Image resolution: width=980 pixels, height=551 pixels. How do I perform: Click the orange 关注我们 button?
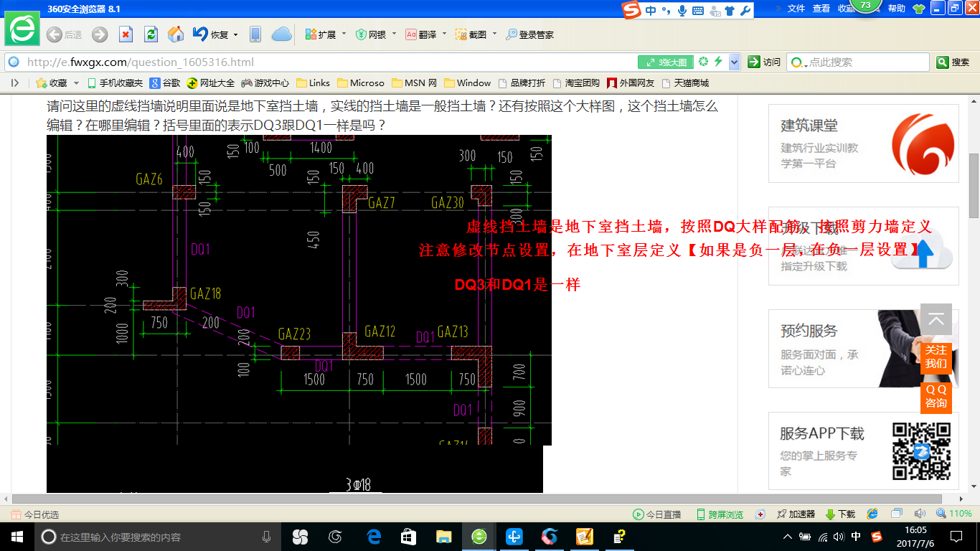tap(936, 357)
